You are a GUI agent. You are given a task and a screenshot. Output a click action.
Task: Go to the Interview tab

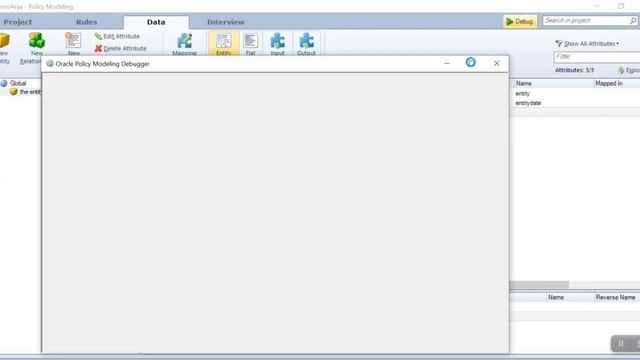(x=226, y=22)
